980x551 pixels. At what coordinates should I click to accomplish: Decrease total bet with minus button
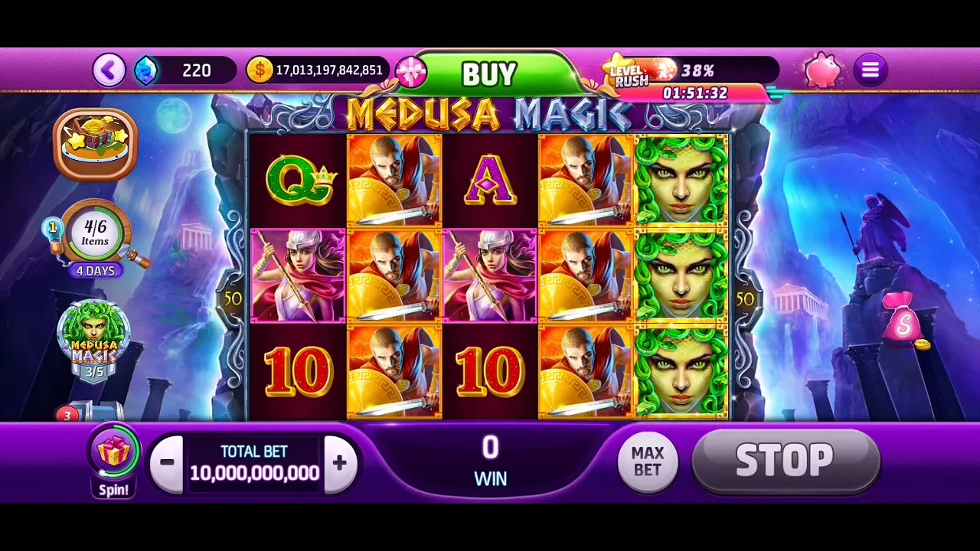click(x=166, y=462)
